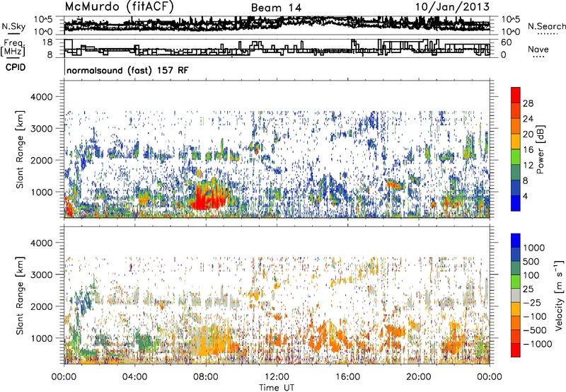
Task: Click the gray -25 to 25 velocity swatch
Action: [516, 295]
